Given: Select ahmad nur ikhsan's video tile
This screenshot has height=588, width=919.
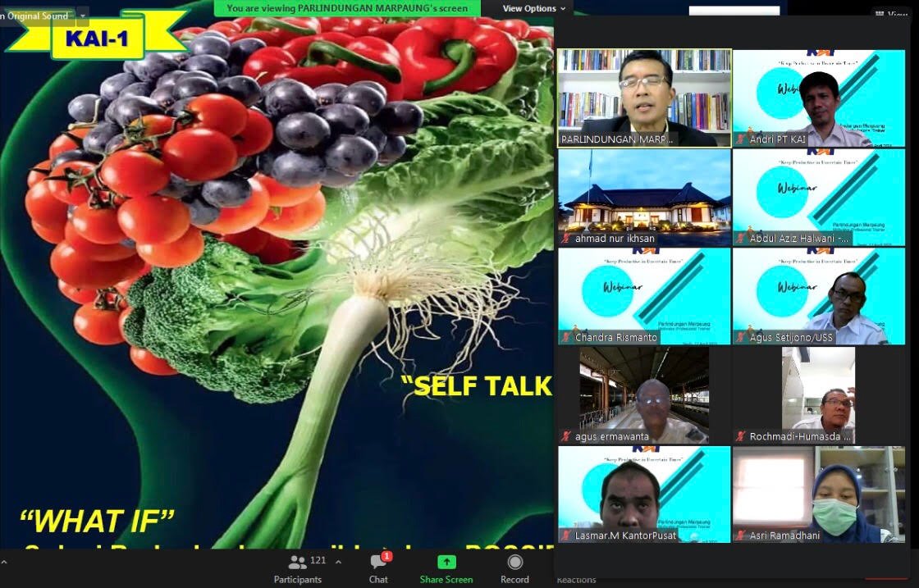Looking at the screenshot, I should click(x=644, y=197).
